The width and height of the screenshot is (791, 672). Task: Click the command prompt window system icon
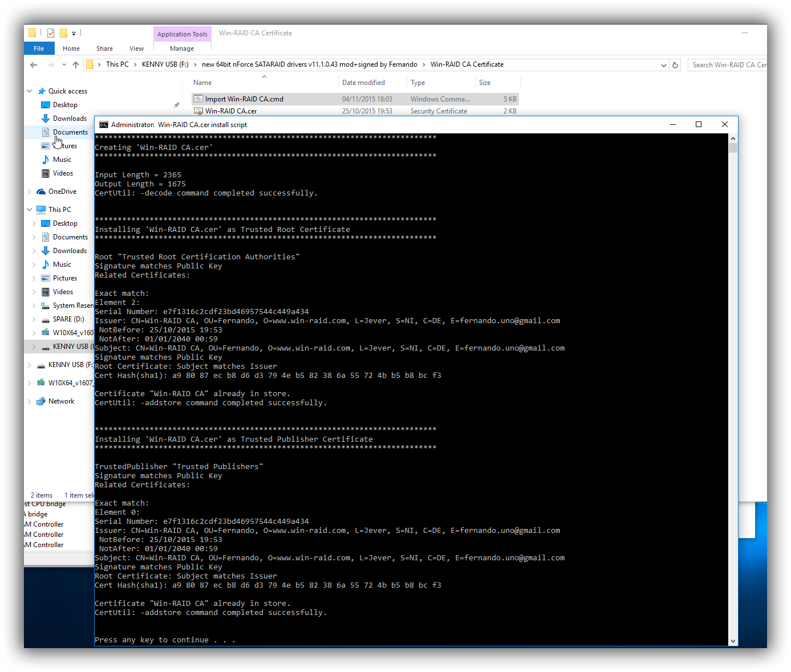[x=104, y=125]
